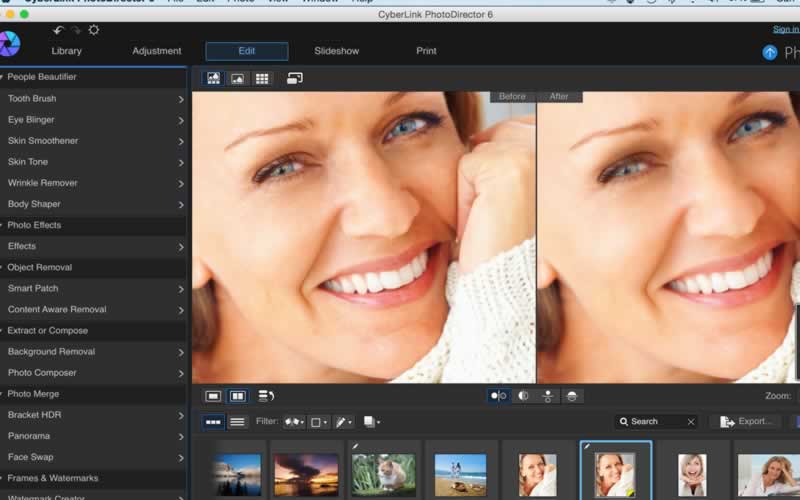The height and width of the screenshot is (500, 800).
Task: Click the secondary monitor display icon
Action: 295,78
